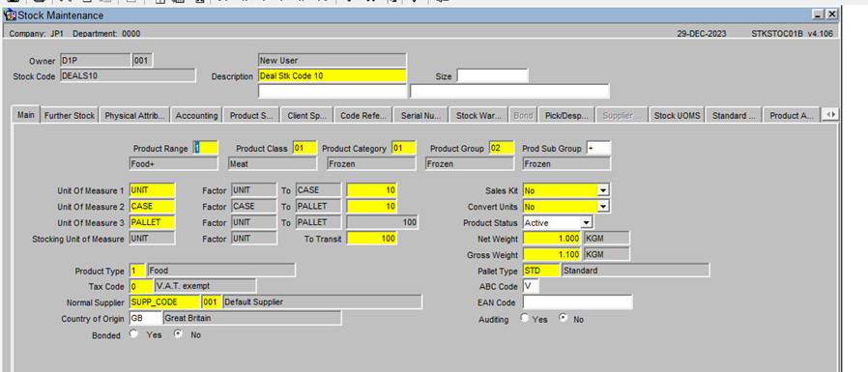Open the Physical Attrib... tab
This screenshot has height=372, width=868.
[135, 116]
